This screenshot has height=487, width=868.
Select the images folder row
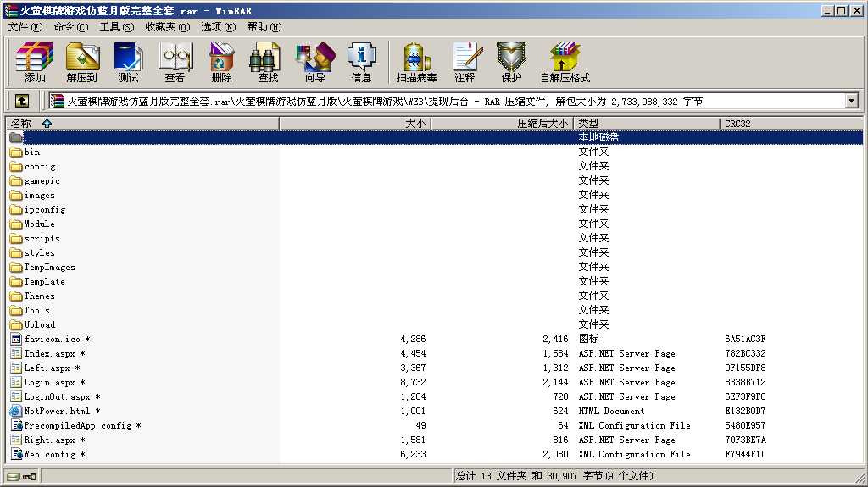pyautogui.click(x=435, y=196)
